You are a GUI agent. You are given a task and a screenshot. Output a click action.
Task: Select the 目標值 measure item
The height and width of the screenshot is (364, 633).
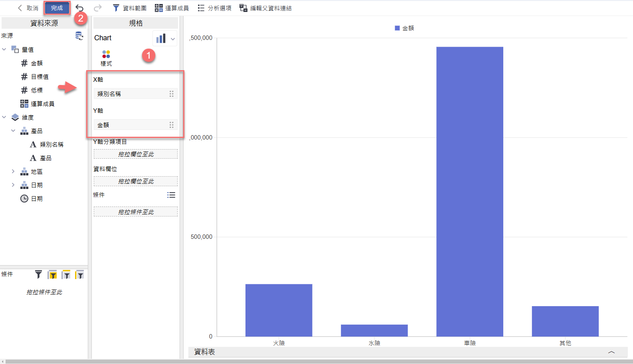click(40, 77)
